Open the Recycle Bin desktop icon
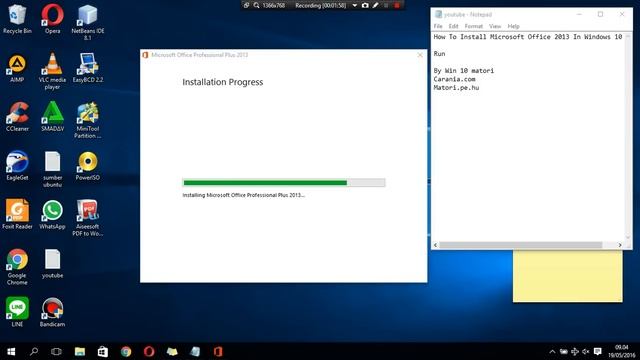 (17, 19)
